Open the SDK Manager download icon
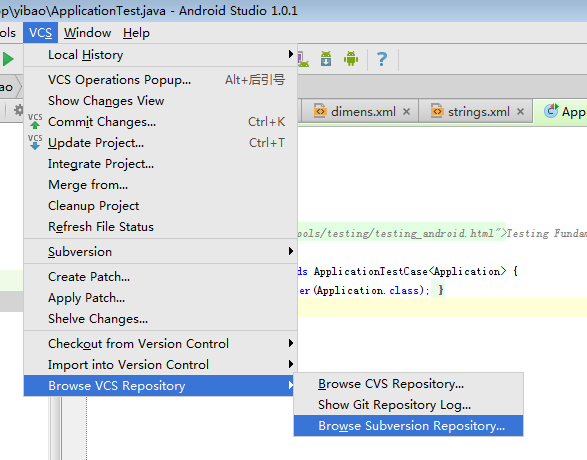The image size is (587, 460). coord(326,59)
